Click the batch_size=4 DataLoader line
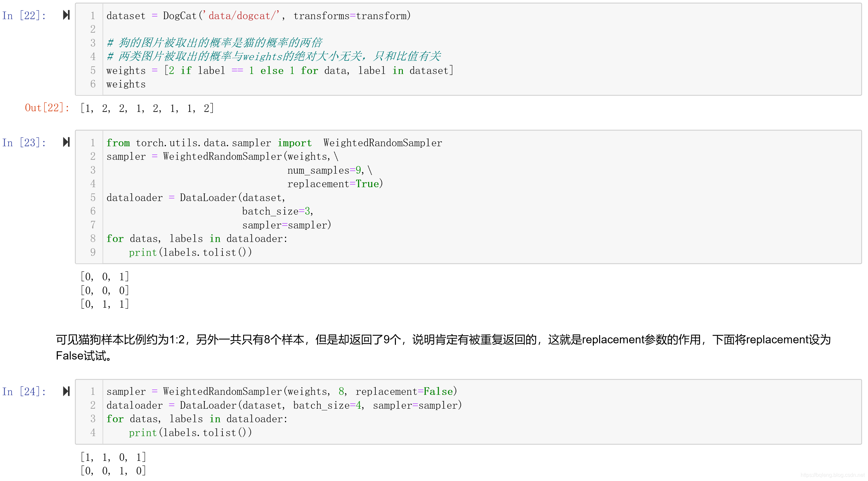The image size is (868, 481). 284,405
